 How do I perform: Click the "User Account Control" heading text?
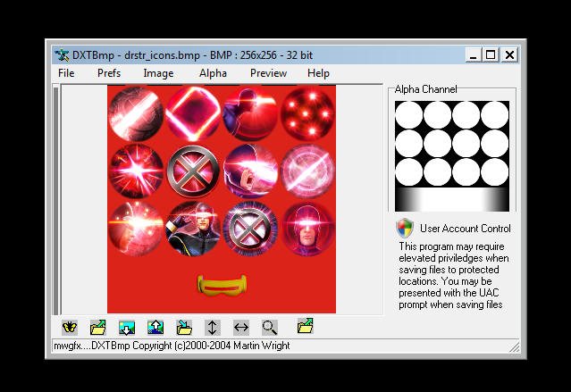click(x=466, y=229)
